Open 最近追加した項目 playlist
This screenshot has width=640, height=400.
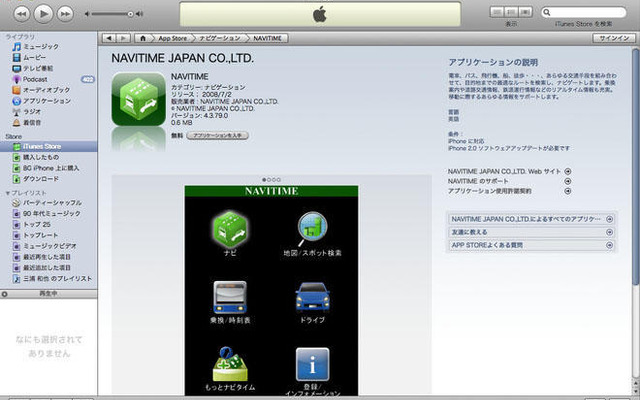pyautogui.click(x=49, y=268)
